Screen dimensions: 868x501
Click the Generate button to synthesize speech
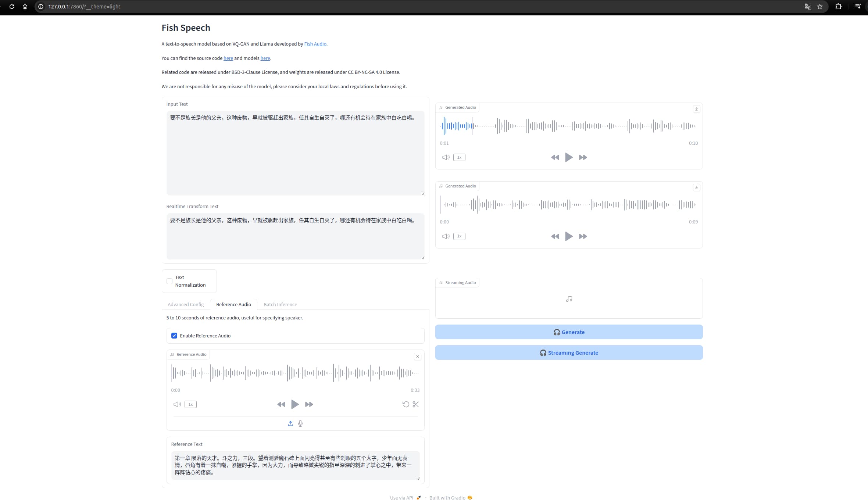click(x=568, y=332)
